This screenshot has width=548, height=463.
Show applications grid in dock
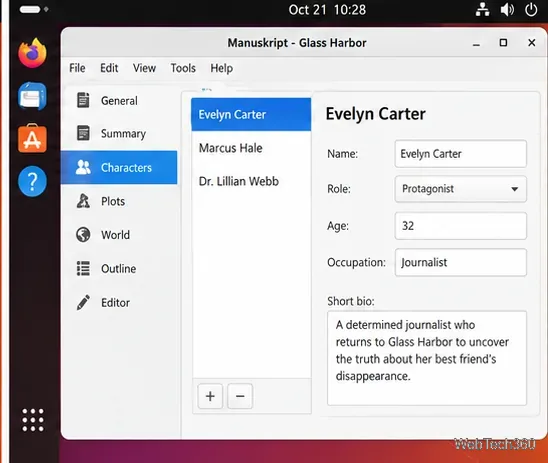pos(33,420)
